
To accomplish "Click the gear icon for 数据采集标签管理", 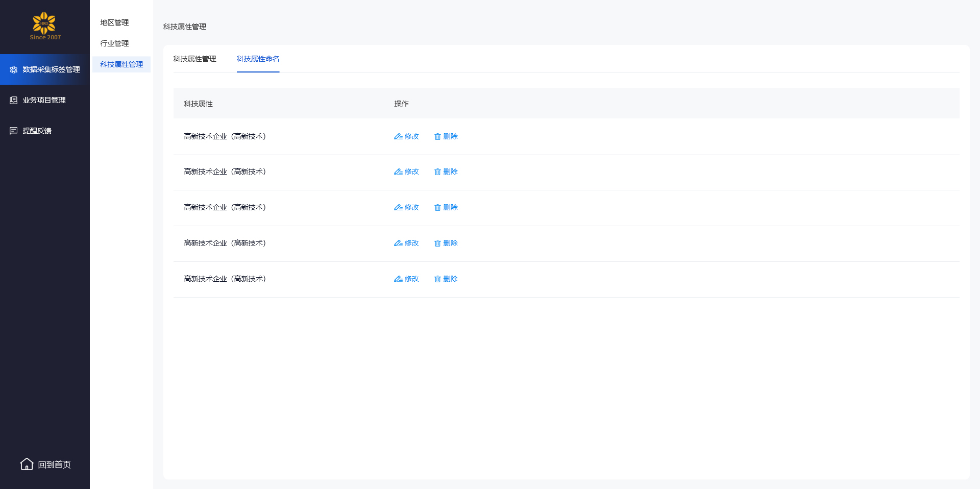I will (x=14, y=69).
